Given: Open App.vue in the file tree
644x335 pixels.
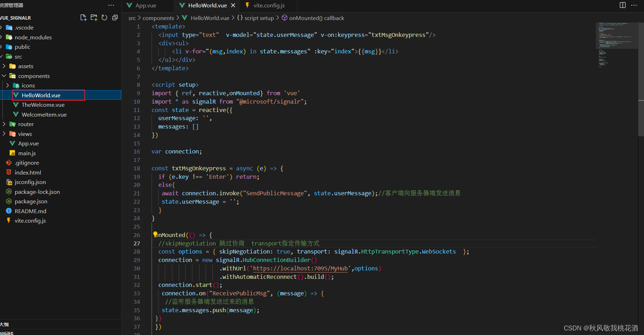Looking at the screenshot, I should (x=28, y=143).
